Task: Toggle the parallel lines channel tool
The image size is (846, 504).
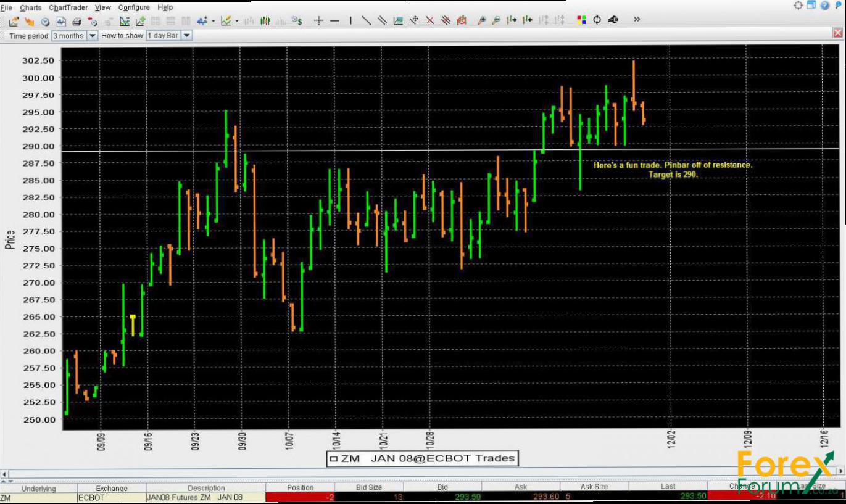Action: coord(382,21)
